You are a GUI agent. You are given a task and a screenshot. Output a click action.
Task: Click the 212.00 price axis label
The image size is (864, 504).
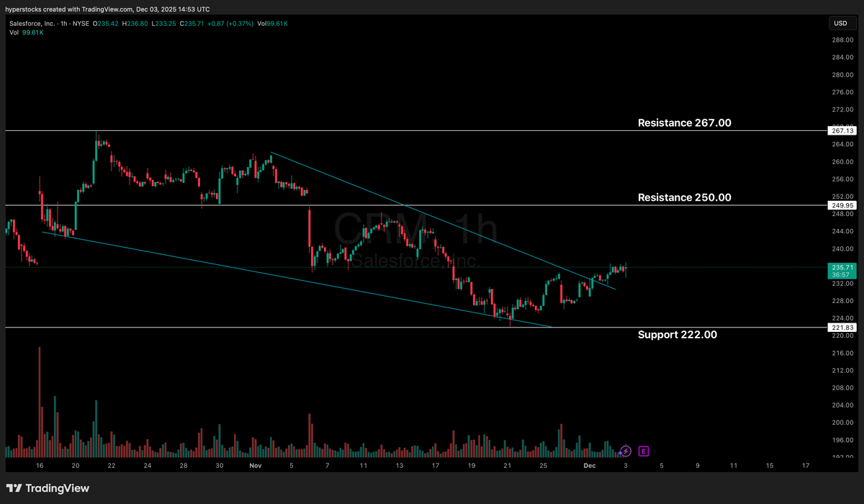click(843, 371)
